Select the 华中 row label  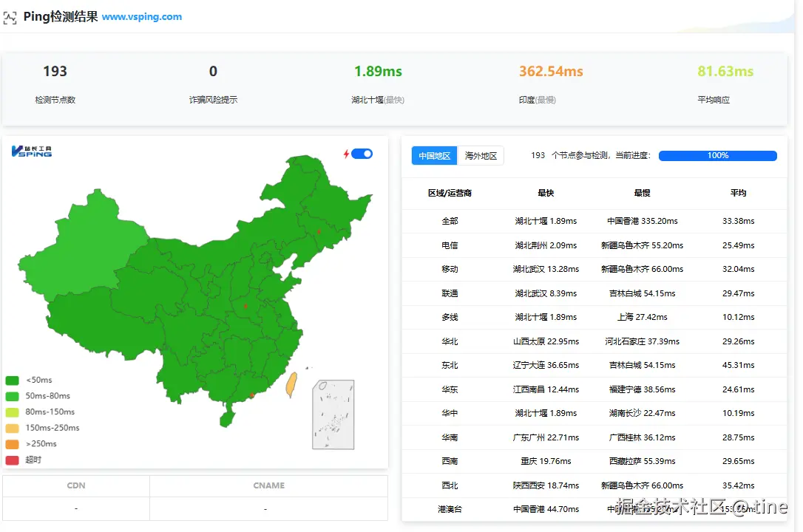pos(450,413)
